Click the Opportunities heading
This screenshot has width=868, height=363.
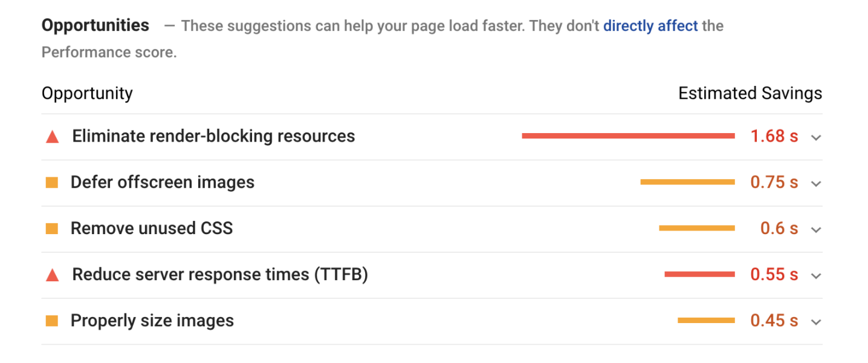click(95, 25)
